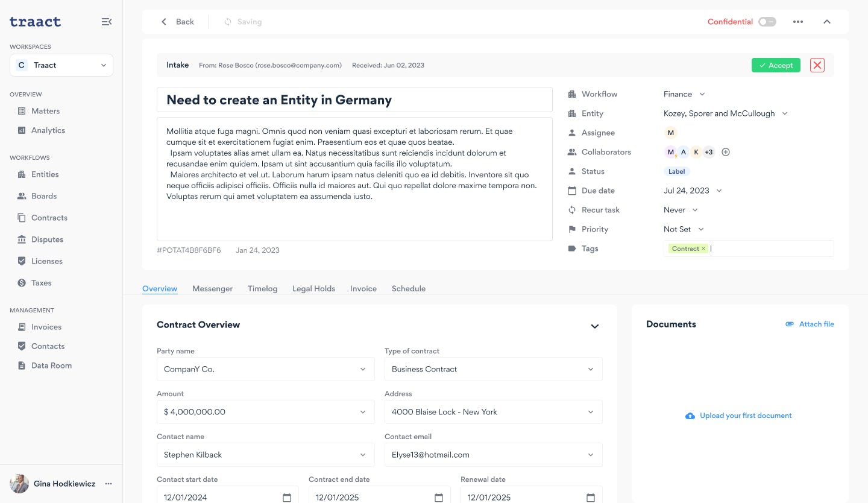Select the Licenses sidebar item
Image resolution: width=868 pixels, height=503 pixels.
[47, 261]
